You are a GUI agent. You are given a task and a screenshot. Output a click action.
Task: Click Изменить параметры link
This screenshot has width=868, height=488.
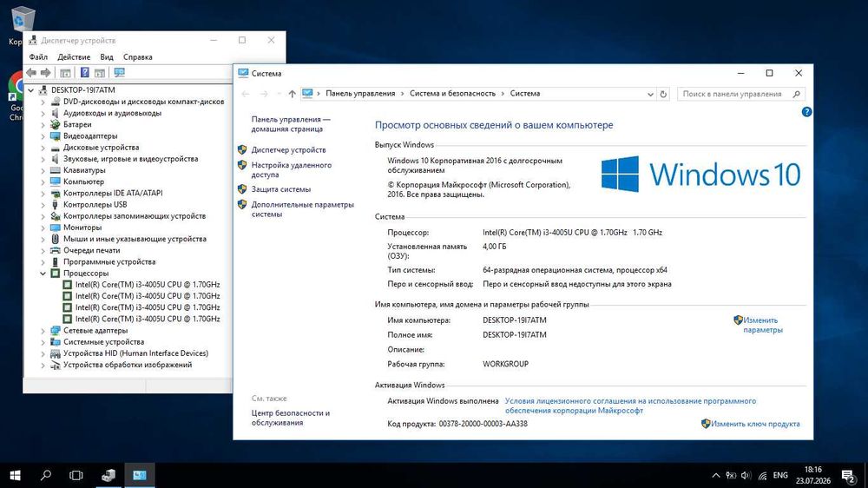762,325
